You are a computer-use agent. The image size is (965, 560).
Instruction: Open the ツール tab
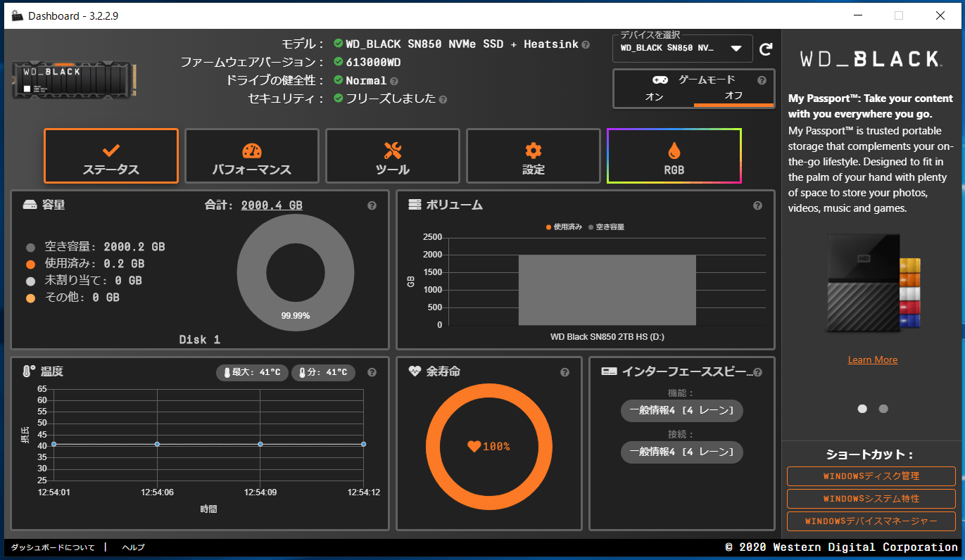(392, 156)
